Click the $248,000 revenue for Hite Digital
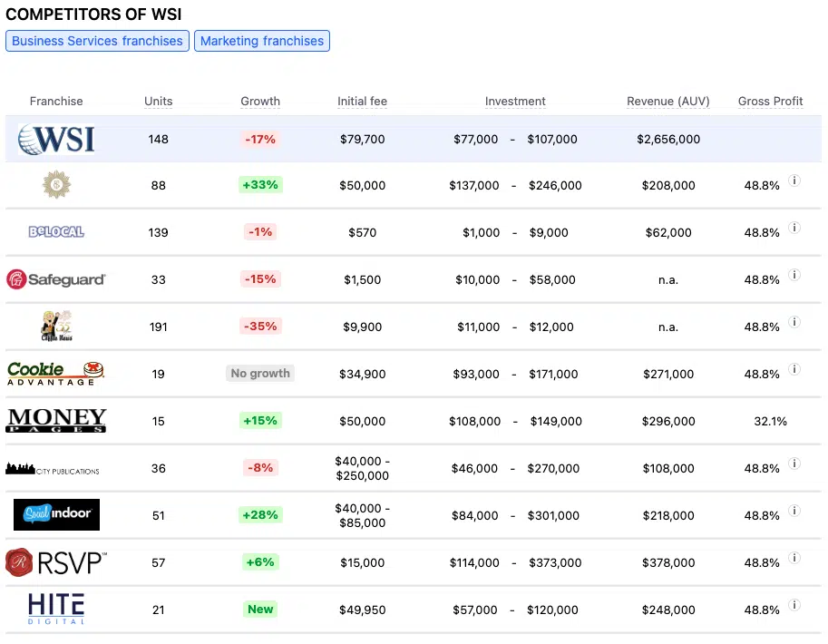 tap(668, 610)
